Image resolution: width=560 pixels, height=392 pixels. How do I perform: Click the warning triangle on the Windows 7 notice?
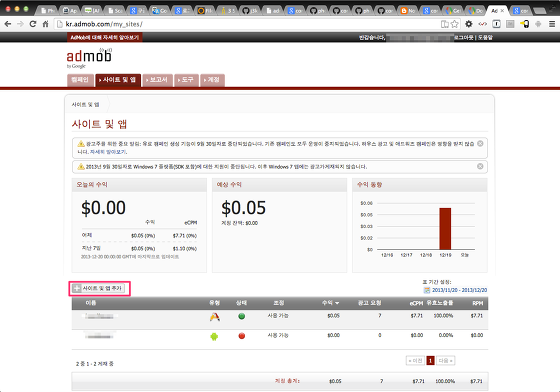point(81,166)
